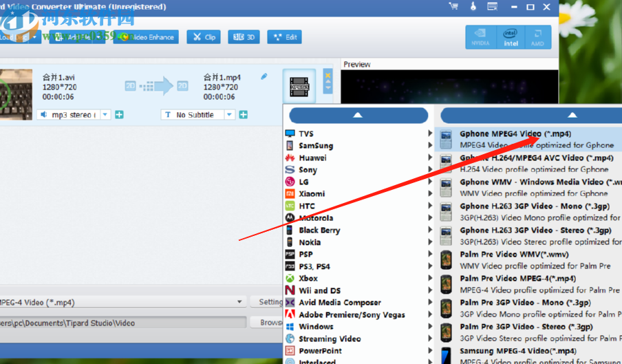Choose Samsung MPEG-4 Video(*.mp4) profile

pyautogui.click(x=529, y=355)
